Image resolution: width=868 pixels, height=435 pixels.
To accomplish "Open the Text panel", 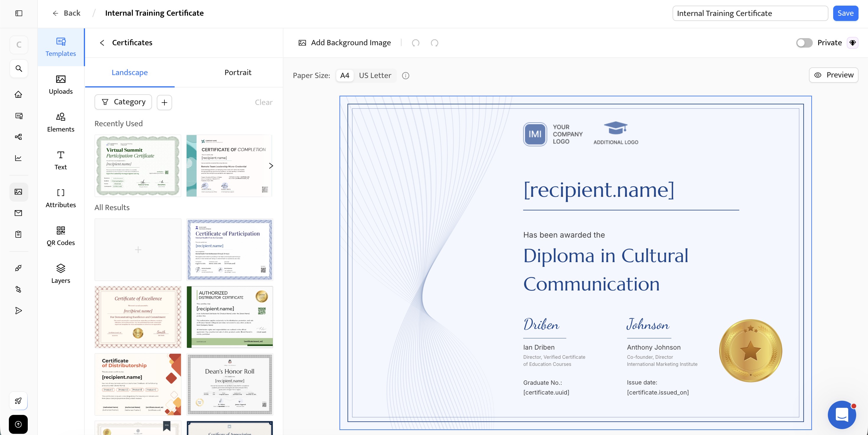I will [61, 160].
